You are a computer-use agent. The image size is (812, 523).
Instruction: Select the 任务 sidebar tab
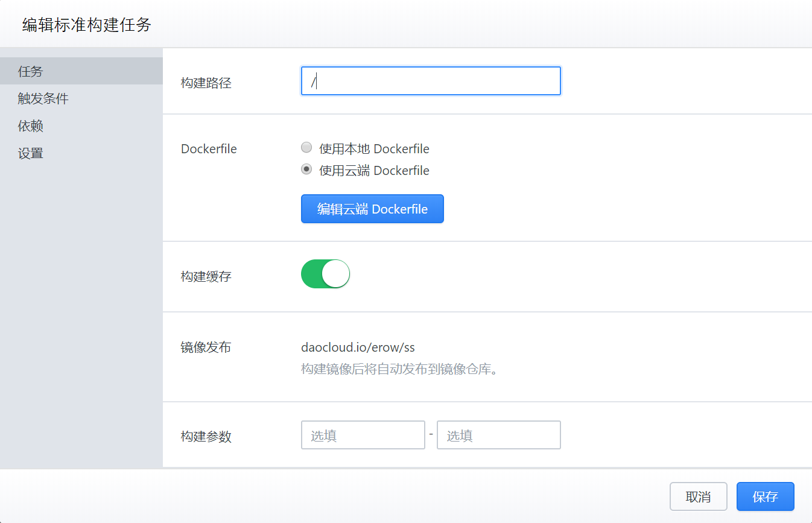(81, 71)
